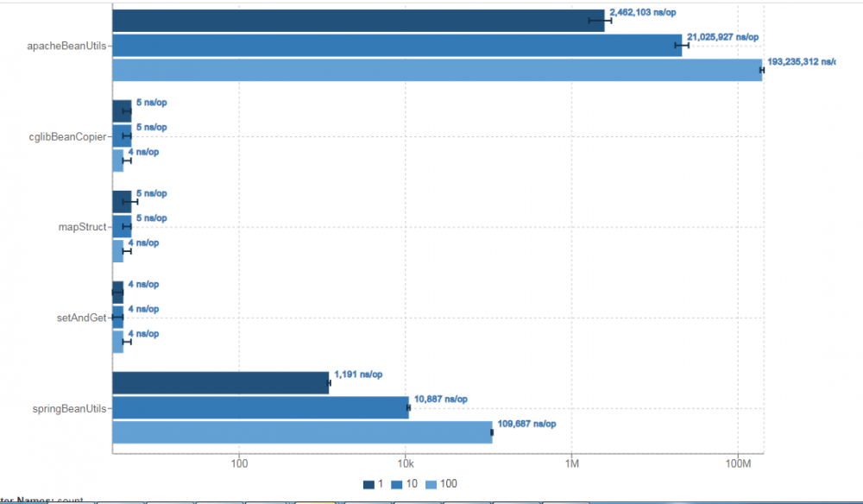Select the apacheBeanUtils 21,025,927 ns/op bar

click(397, 45)
